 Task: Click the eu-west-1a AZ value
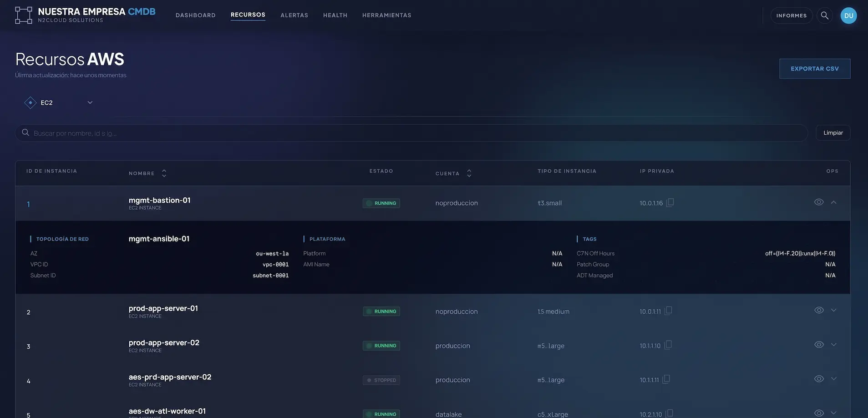coord(272,254)
